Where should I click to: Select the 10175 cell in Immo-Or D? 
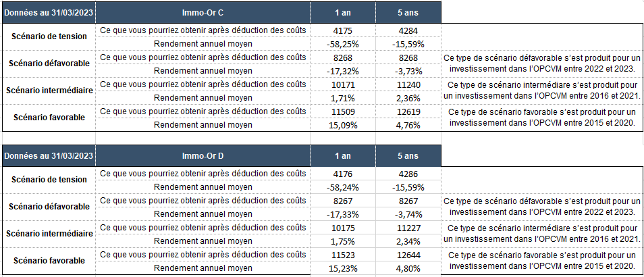pos(342,228)
